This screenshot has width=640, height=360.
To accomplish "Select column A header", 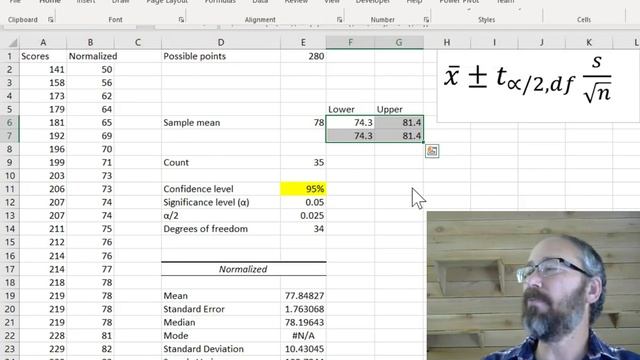I will coord(43,42).
